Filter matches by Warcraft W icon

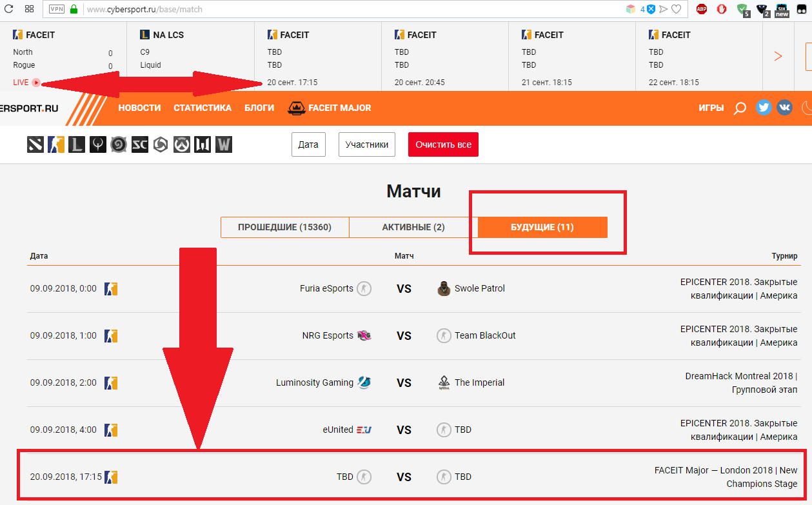coord(223,144)
